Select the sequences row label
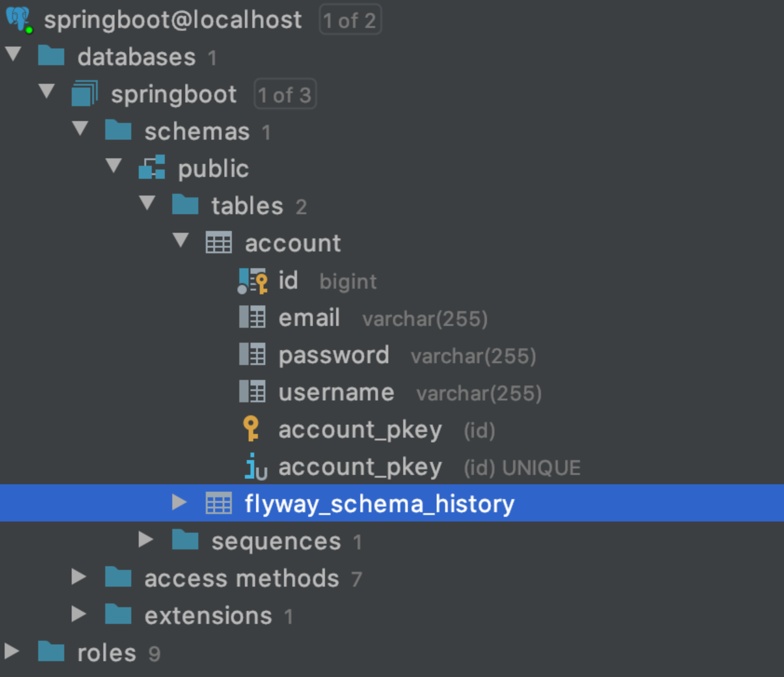The image size is (784, 677). click(276, 542)
